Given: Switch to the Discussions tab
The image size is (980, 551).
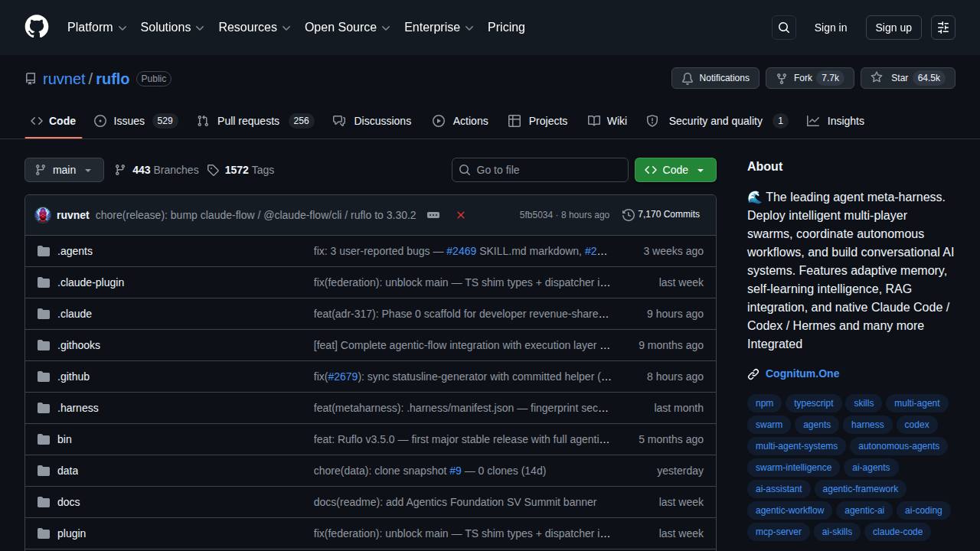Looking at the screenshot, I should (x=372, y=121).
